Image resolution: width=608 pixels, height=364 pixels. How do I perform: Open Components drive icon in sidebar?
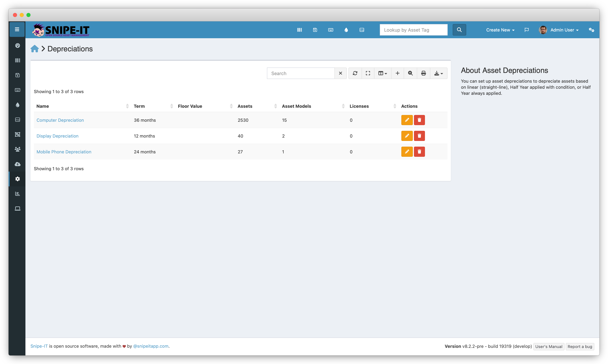(x=17, y=120)
